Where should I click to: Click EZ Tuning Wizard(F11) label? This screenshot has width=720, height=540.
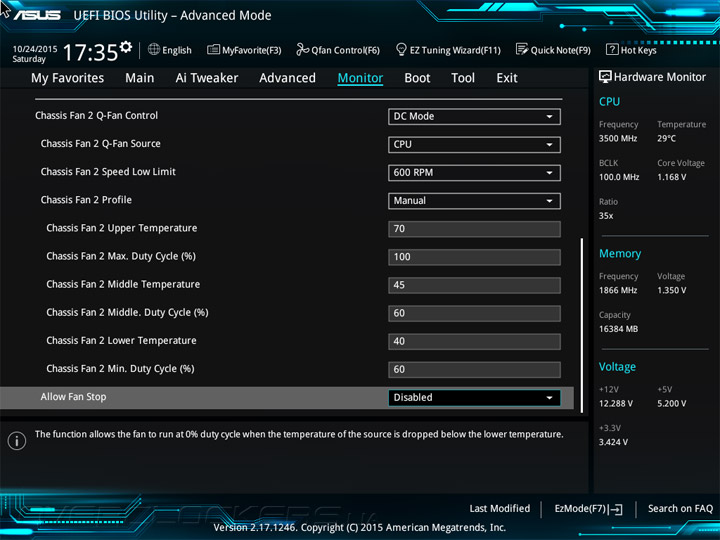pos(455,50)
